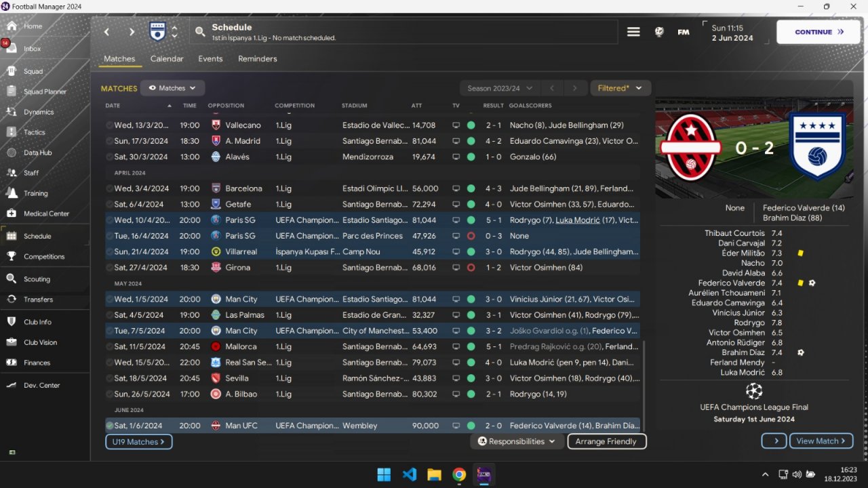
Task: Click the club badge in the top bar
Action: click(157, 31)
